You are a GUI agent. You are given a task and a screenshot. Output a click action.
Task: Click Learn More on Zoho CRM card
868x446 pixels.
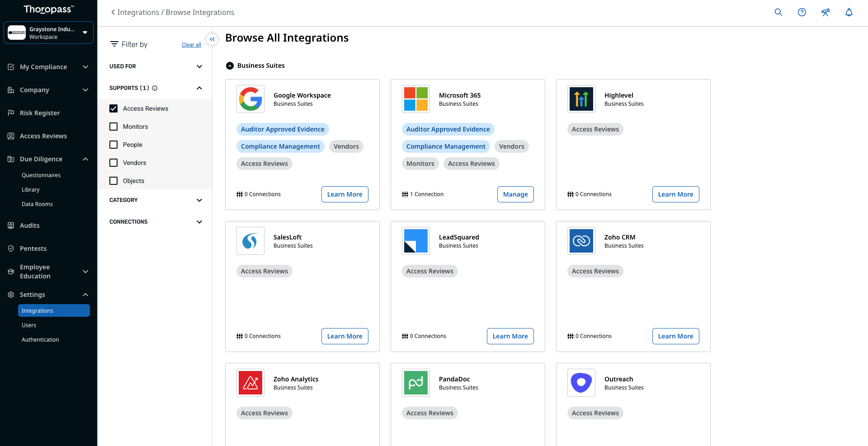(676, 336)
